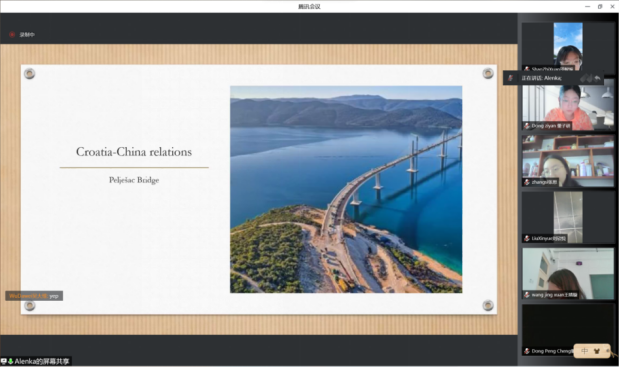Select wang jing xuan's video thumbnail
Screen dimensions: 619x368
(x=568, y=273)
